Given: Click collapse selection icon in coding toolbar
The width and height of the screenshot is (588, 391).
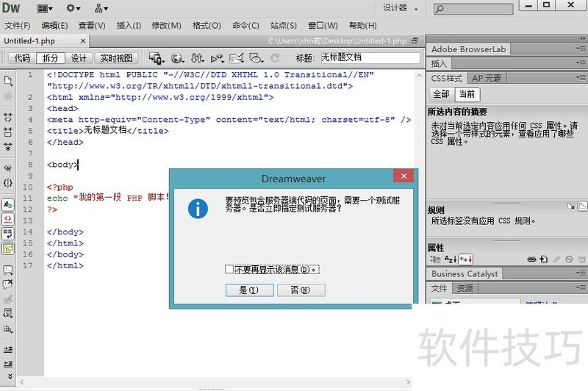Looking at the screenshot, I should (x=8, y=132).
